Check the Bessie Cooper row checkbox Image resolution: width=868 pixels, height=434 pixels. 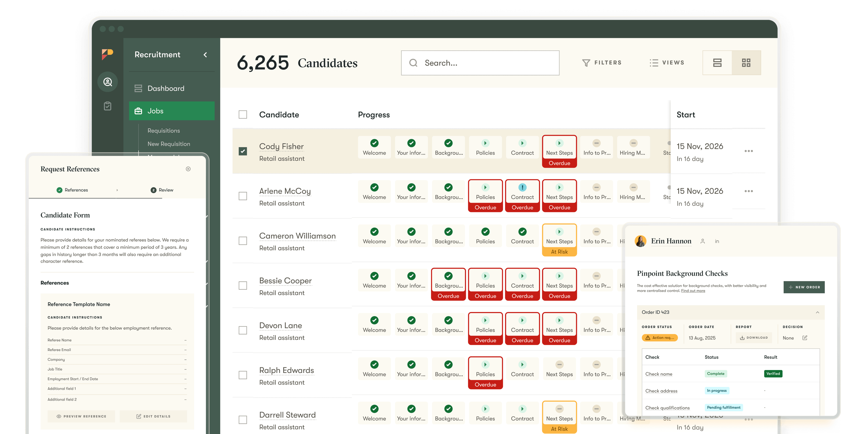242,285
